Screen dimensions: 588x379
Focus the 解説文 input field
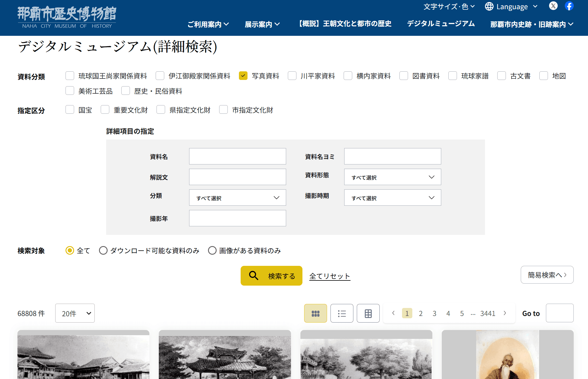(237, 177)
